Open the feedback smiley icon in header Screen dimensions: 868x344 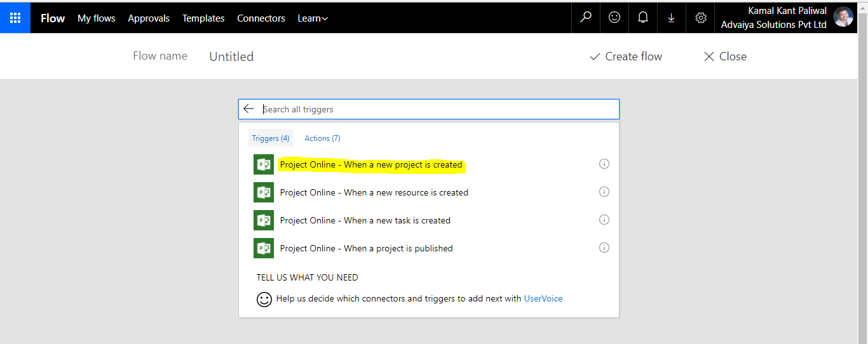(x=614, y=18)
